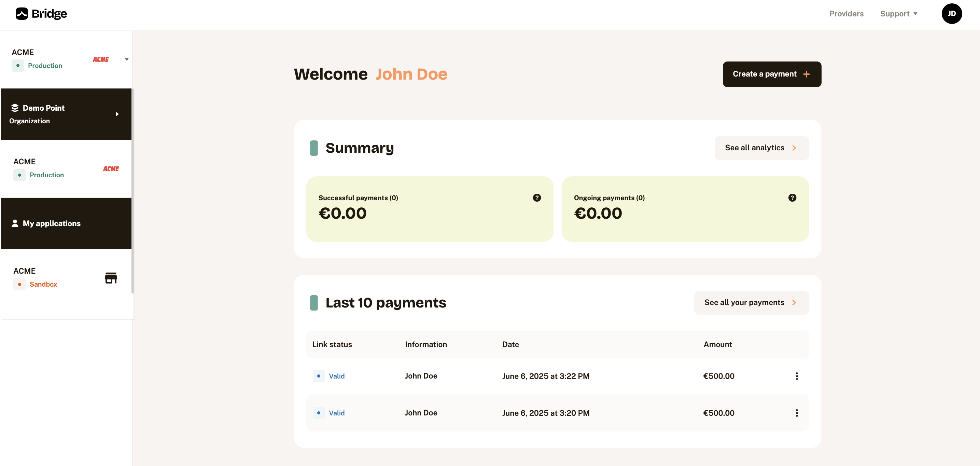Select the ACME entry labelled Production in the list
Viewport: 980px width, 466px height.
[x=66, y=169]
